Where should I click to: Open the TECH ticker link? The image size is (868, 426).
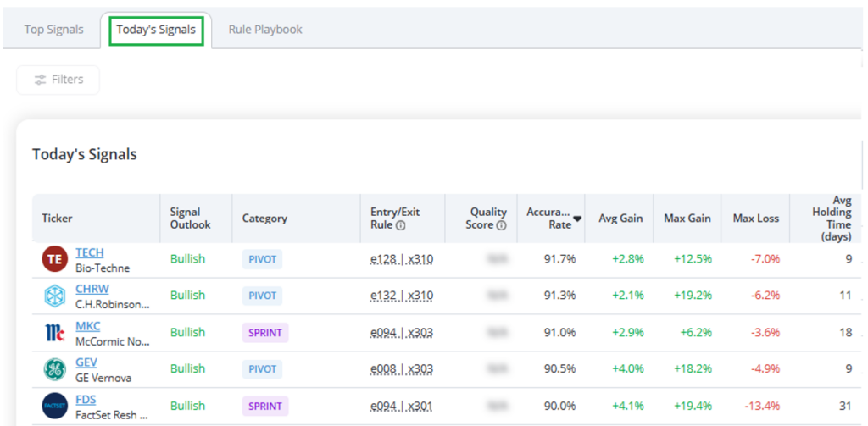point(89,252)
